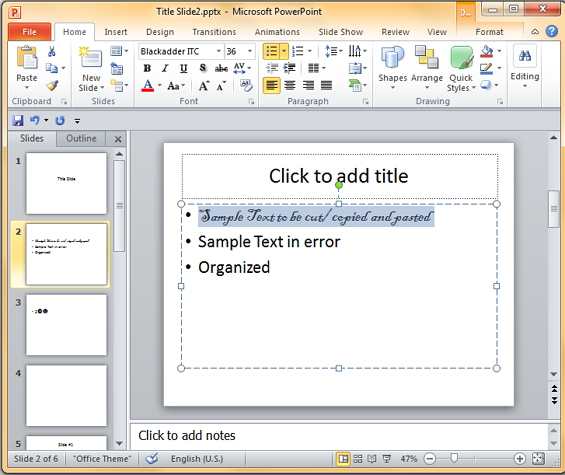Open the line spacing dropdown
This screenshot has height=475, width=565.
pyautogui.click(x=333, y=51)
